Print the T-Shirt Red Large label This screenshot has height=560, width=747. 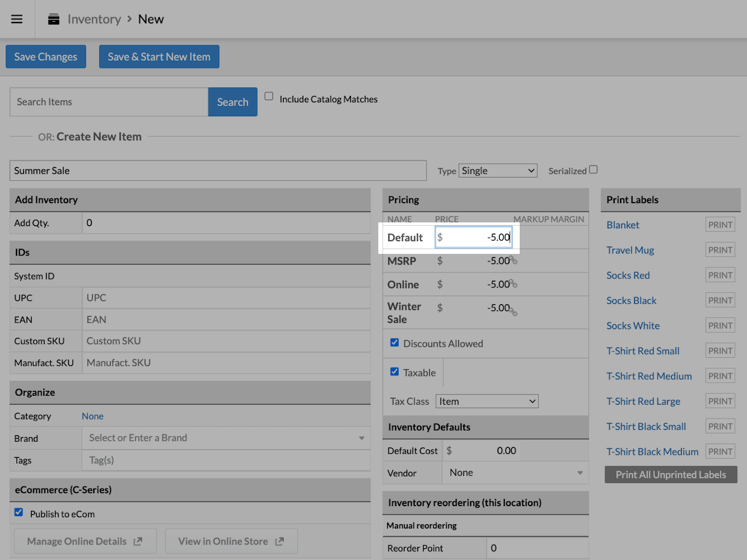[x=720, y=401]
